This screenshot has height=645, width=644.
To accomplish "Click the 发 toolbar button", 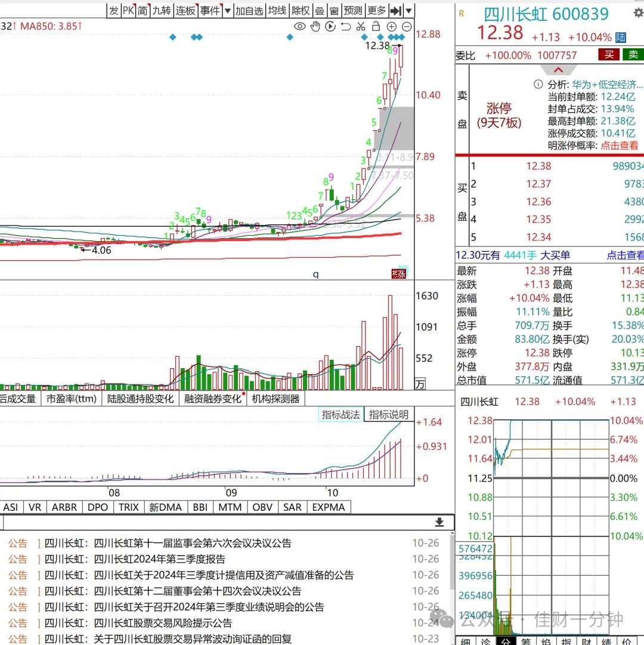I will click(x=114, y=11).
